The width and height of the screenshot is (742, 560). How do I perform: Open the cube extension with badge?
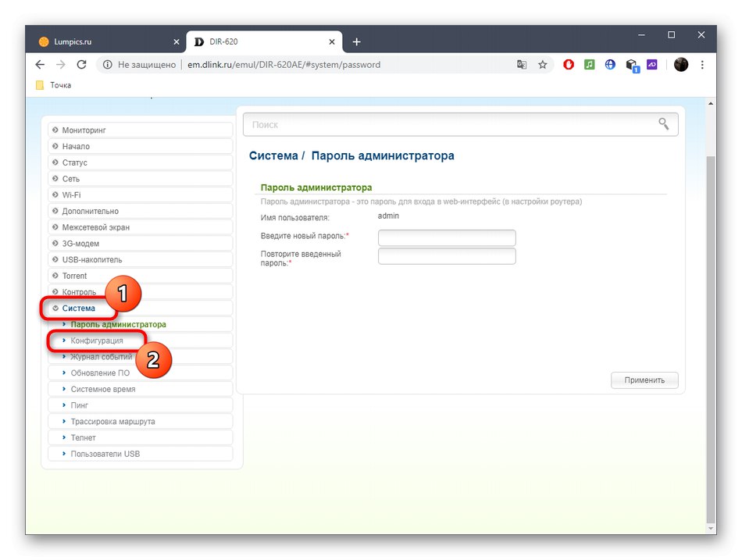click(632, 65)
